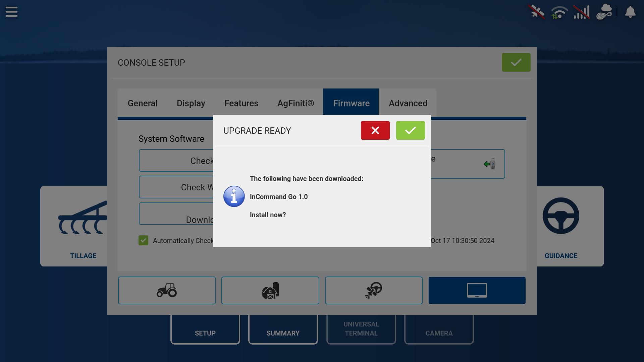This screenshot has width=644, height=362.
Task: Click the AgFiniti cloud sync status icon
Action: 604,12
